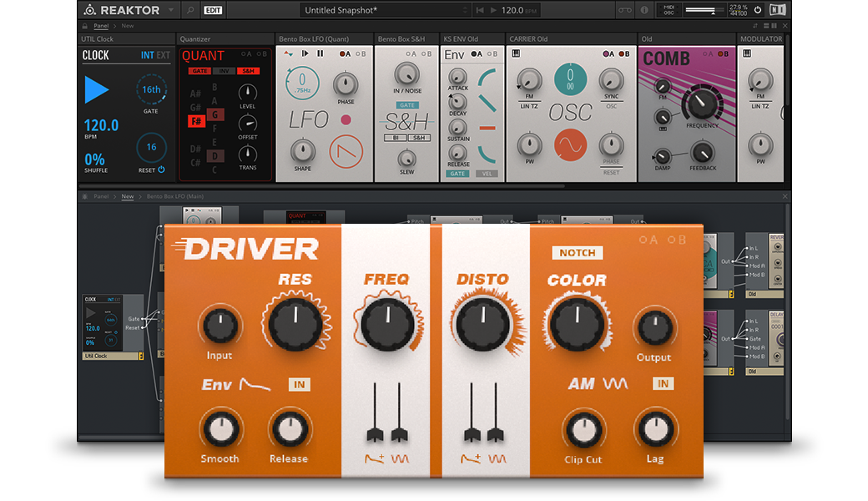This screenshot has height=501, width=868.
Task: Click the Env sustain orange bar icon
Action: click(487, 129)
